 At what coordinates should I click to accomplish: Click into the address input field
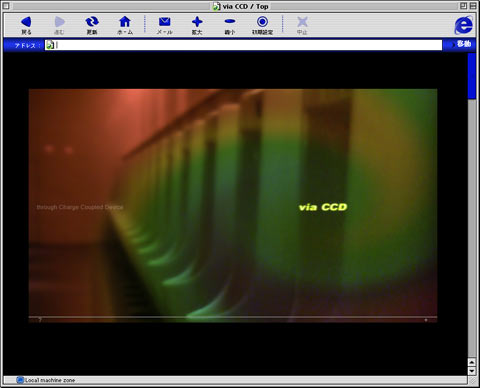(248, 45)
